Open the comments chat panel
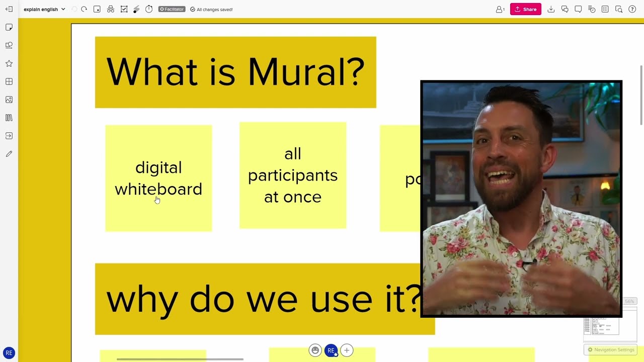The width and height of the screenshot is (644, 362). (565, 9)
